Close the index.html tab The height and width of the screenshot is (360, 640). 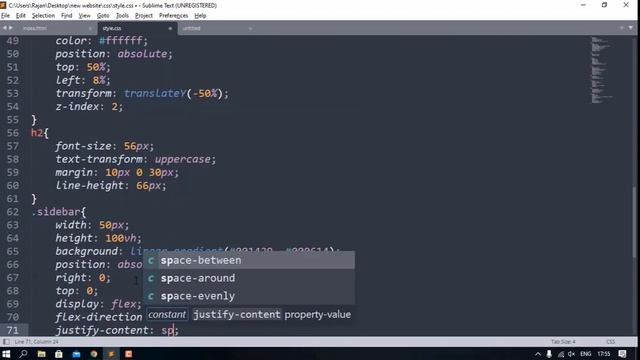pyautogui.click(x=90, y=28)
